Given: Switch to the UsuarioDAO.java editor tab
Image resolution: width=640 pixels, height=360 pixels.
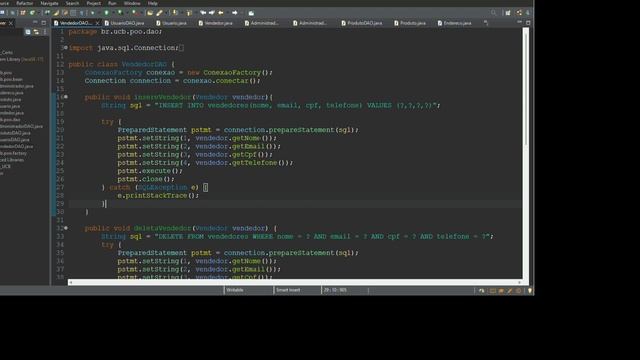Looking at the screenshot, I should pyautogui.click(x=124, y=23).
